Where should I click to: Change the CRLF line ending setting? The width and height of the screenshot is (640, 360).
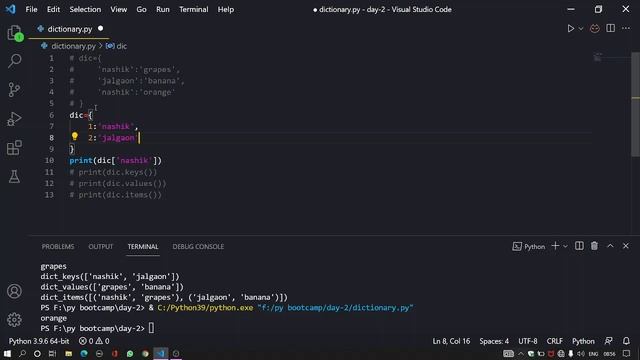coord(554,341)
